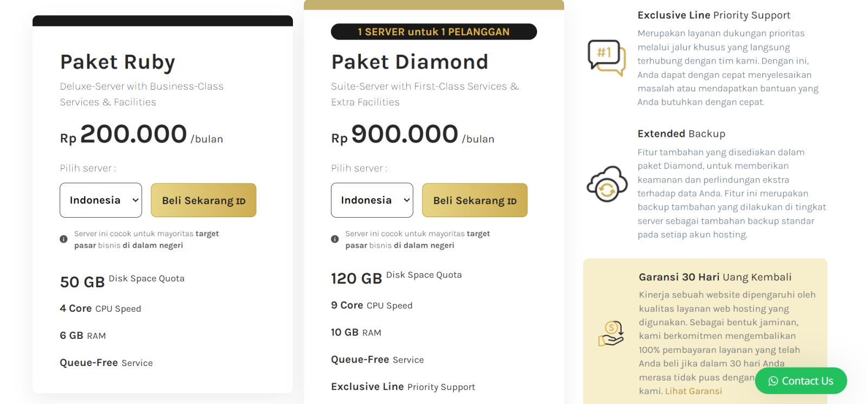This screenshot has width=868, height=404.
Task: Click the 1 SERVER untuk 1 PELANGGAN badge
Action: [x=433, y=31]
